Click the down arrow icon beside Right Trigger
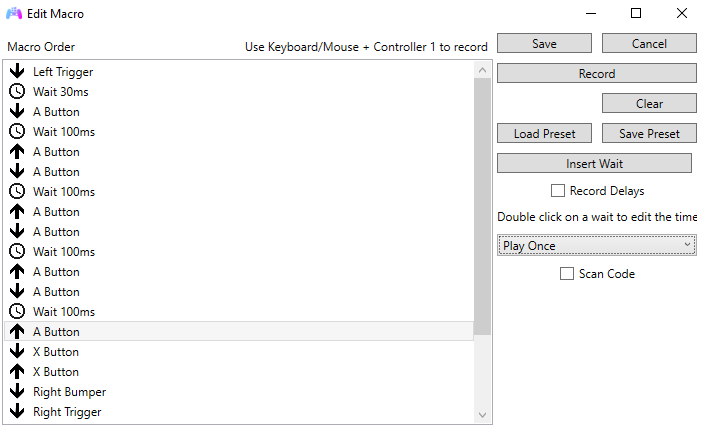This screenshot has height=429, width=705. [x=16, y=412]
